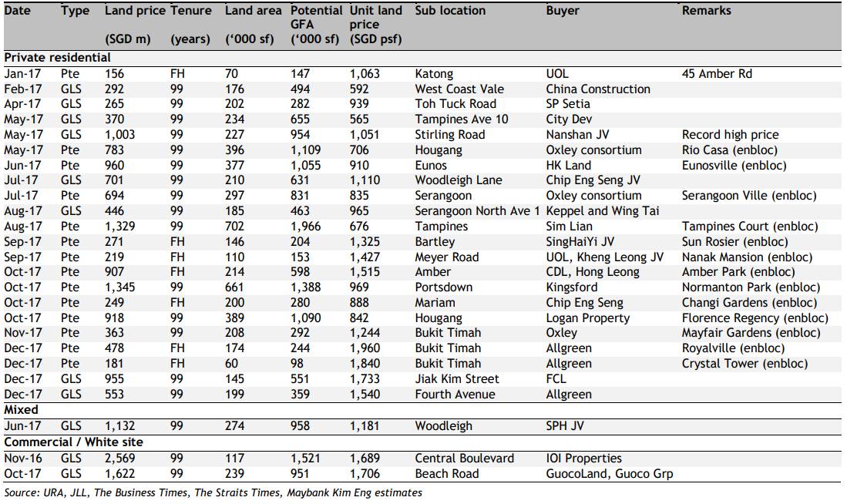Click buyer 'FCL'

pos(556,379)
